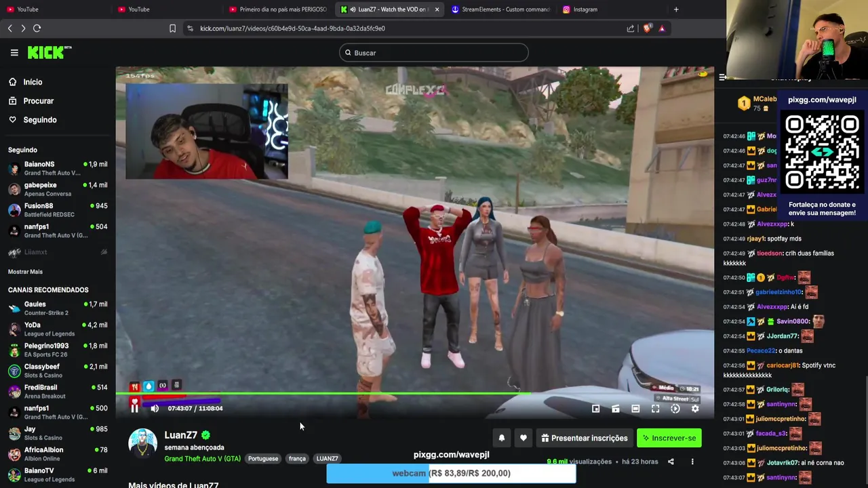Click chat user cariocarj81 name
868x488 pixels.
pyautogui.click(x=783, y=365)
